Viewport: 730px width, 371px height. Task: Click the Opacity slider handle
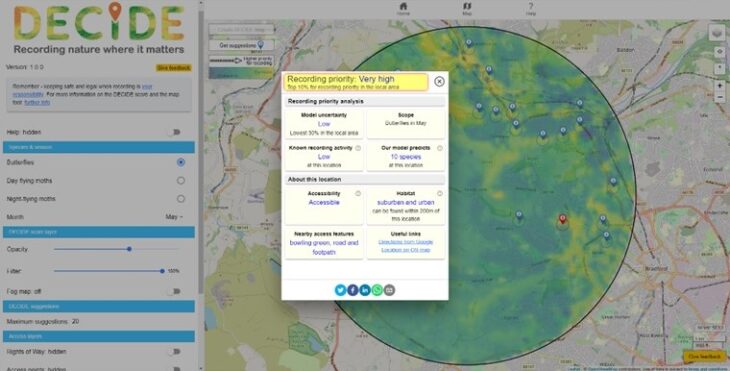coord(129,249)
